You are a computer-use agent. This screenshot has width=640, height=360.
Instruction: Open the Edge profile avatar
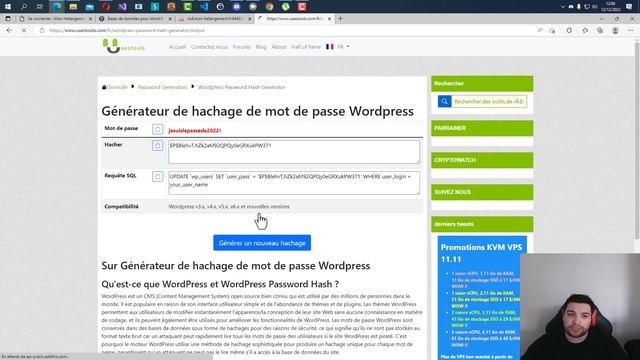point(615,30)
